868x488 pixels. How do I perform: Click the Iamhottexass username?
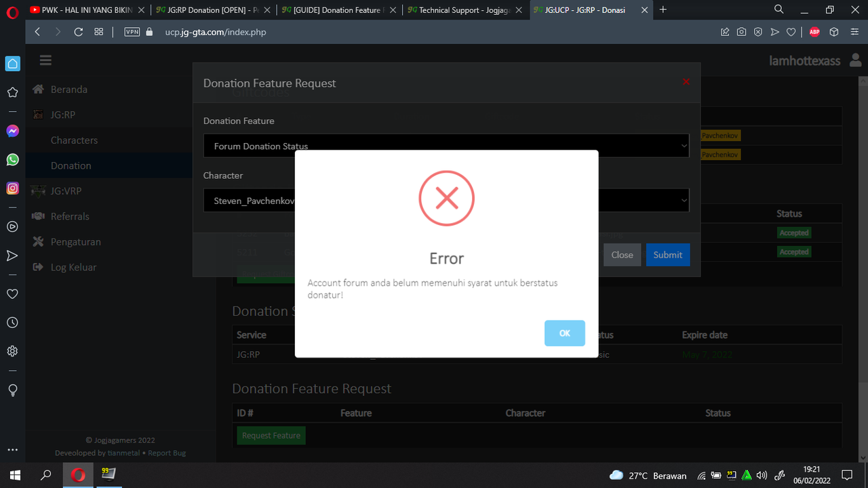pos(805,61)
